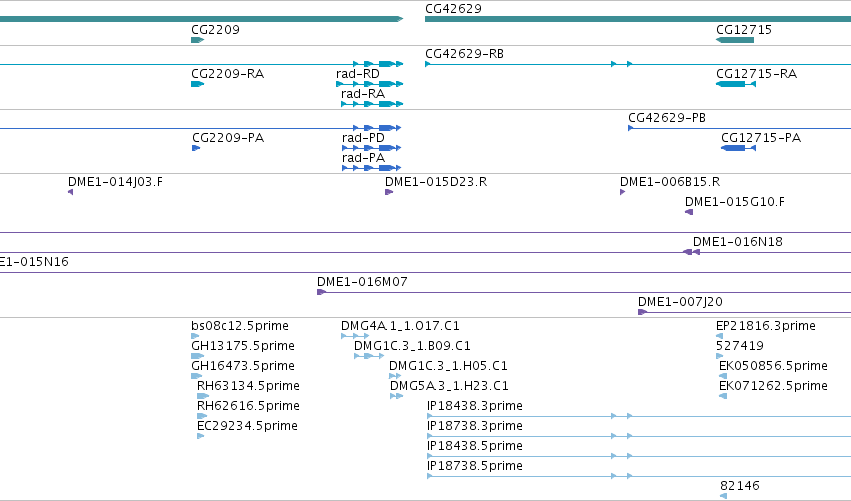This screenshot has height=501, width=851.
Task: Click the rad-RA transcript glyph
Action: tap(372, 104)
